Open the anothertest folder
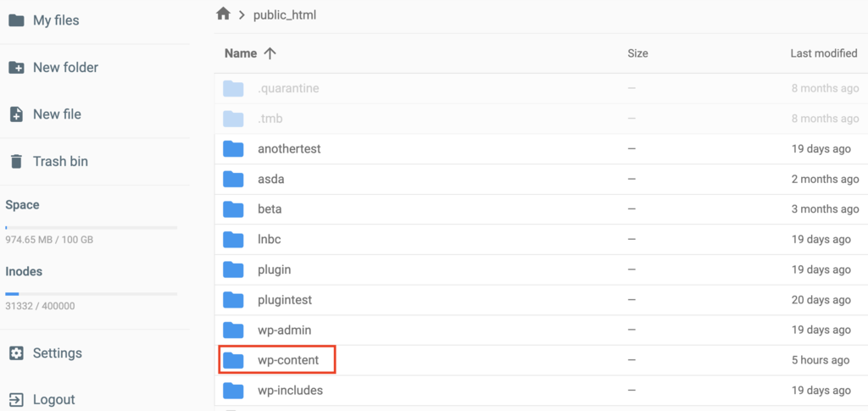This screenshot has width=868, height=411. pyautogui.click(x=289, y=149)
